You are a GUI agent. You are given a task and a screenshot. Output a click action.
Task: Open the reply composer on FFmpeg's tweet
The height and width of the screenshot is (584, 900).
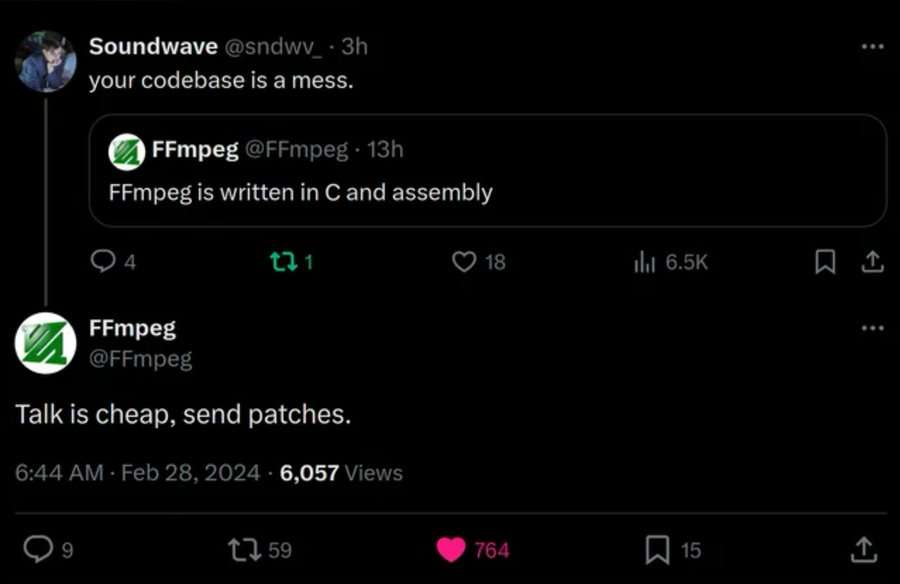pos(38,548)
